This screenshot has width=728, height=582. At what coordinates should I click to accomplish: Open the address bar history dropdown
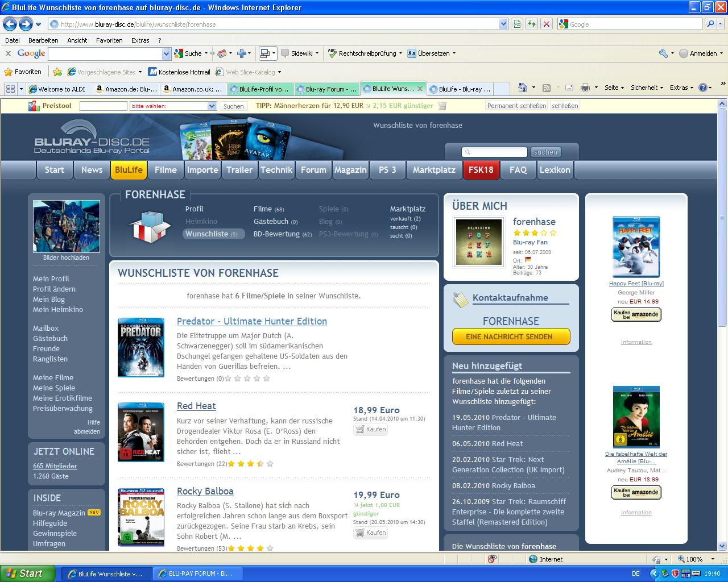(x=503, y=24)
